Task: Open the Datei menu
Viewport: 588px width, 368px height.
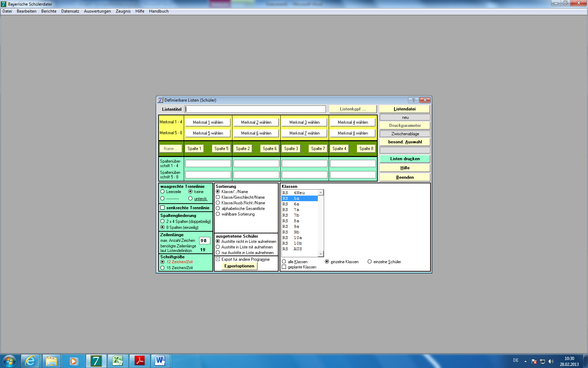Action: coord(7,11)
